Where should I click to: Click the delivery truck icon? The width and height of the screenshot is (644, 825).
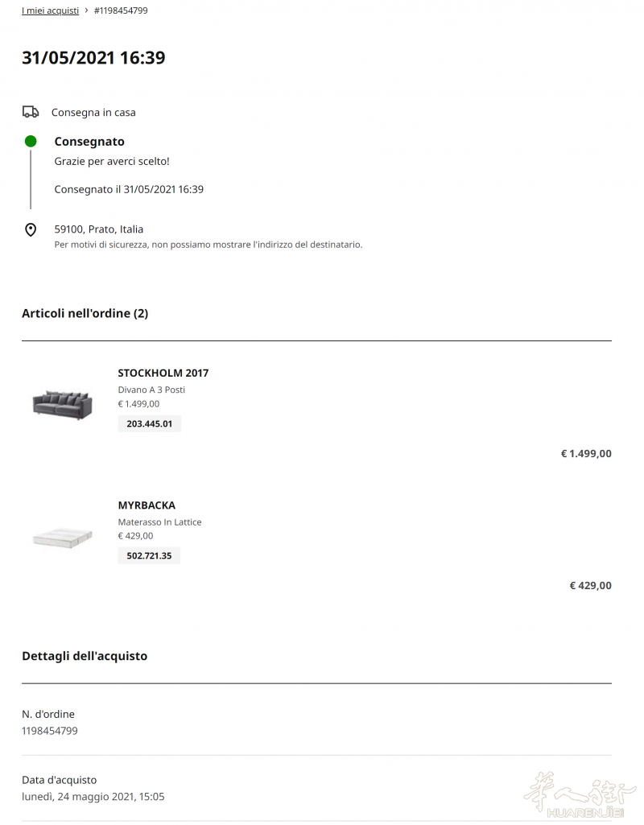coord(31,112)
